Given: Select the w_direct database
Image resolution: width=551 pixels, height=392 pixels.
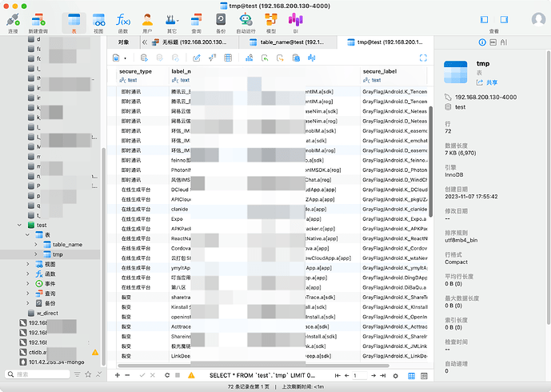Looking at the screenshot, I should tap(47, 313).
